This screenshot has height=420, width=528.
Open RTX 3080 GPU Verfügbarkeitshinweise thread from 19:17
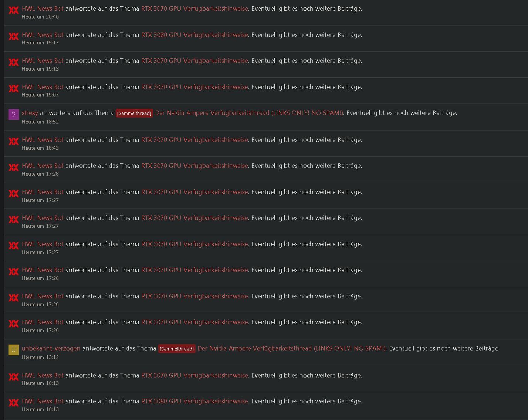point(194,35)
